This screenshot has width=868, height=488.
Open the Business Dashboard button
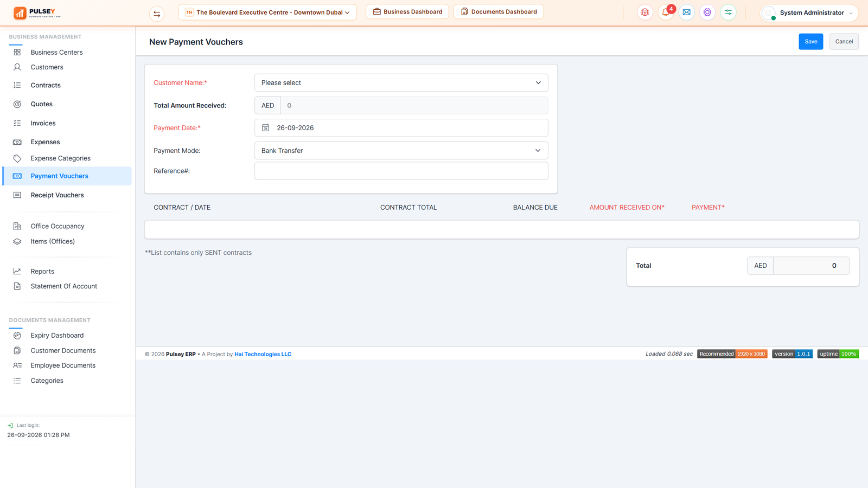click(x=407, y=12)
